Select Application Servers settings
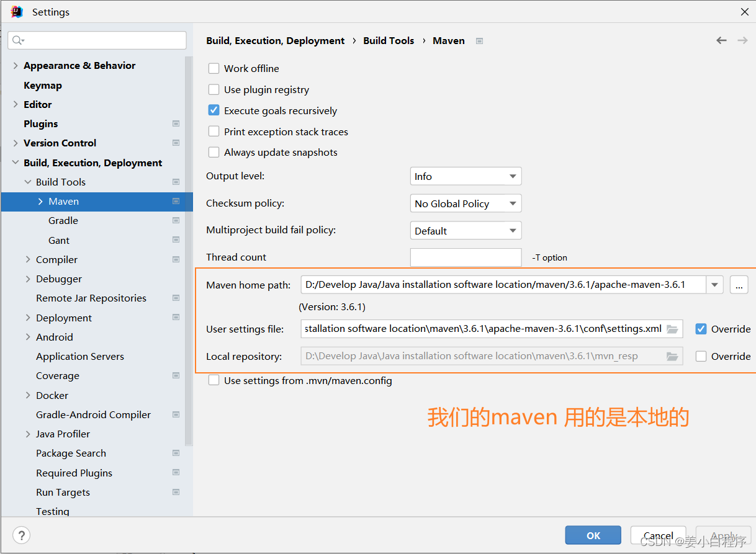 pyautogui.click(x=80, y=356)
